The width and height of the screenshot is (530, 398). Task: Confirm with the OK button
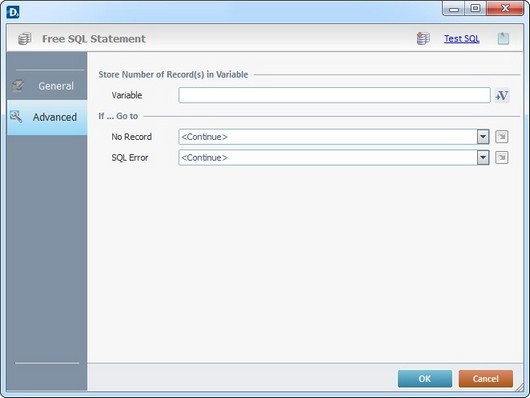coord(425,379)
